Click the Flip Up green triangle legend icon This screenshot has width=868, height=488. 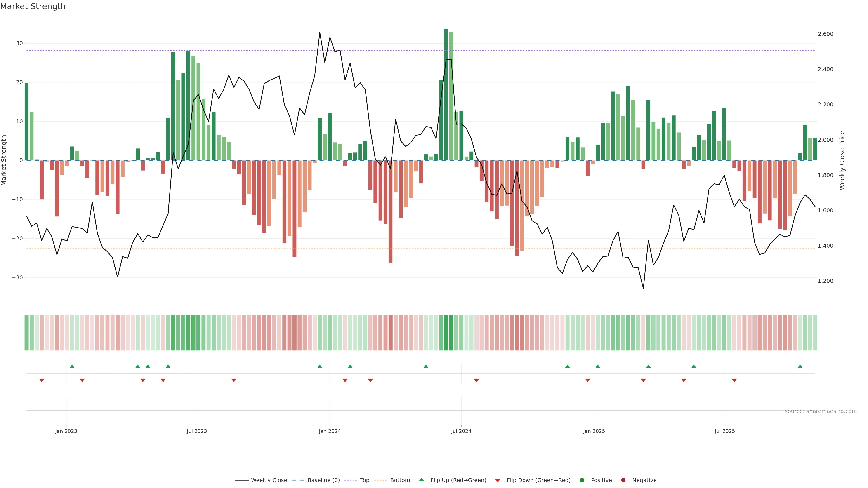click(421, 480)
